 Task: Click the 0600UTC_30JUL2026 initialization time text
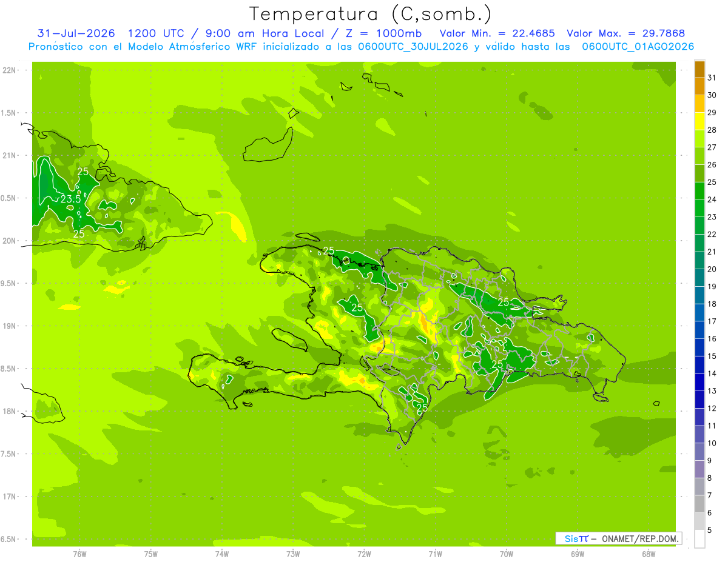[x=413, y=47]
